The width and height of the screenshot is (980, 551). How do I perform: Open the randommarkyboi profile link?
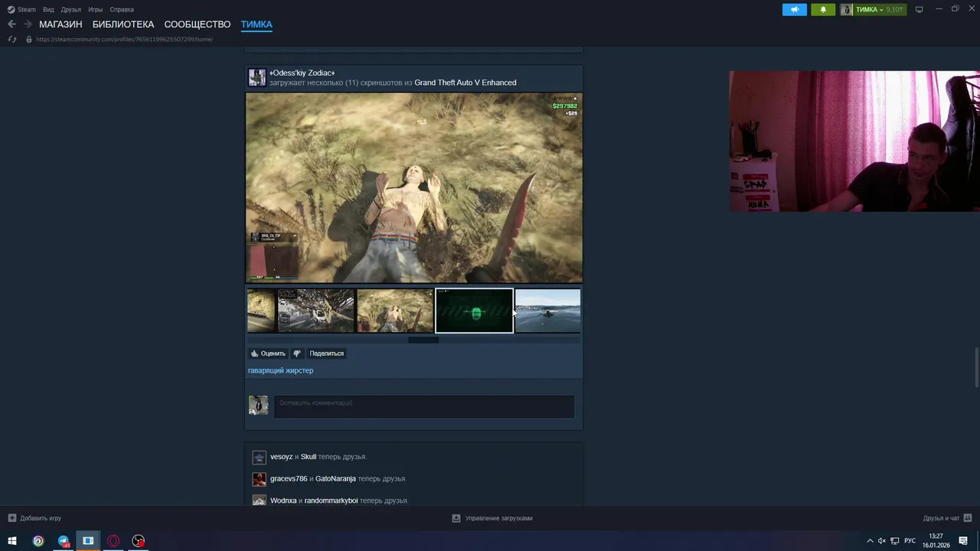click(x=331, y=500)
